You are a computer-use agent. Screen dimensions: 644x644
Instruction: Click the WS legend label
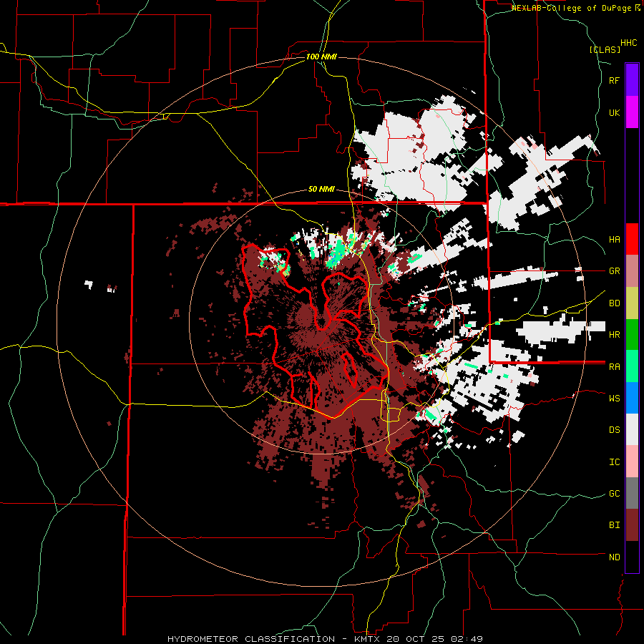click(614, 399)
